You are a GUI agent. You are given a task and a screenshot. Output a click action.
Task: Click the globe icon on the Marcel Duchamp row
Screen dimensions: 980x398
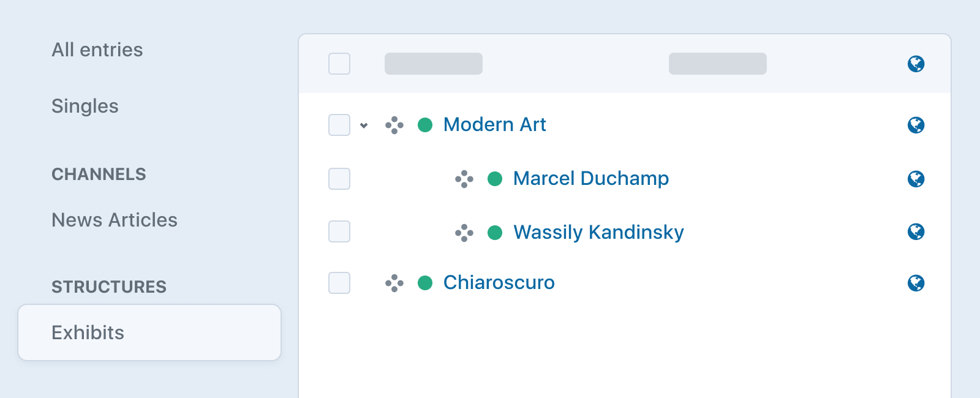coord(916,179)
